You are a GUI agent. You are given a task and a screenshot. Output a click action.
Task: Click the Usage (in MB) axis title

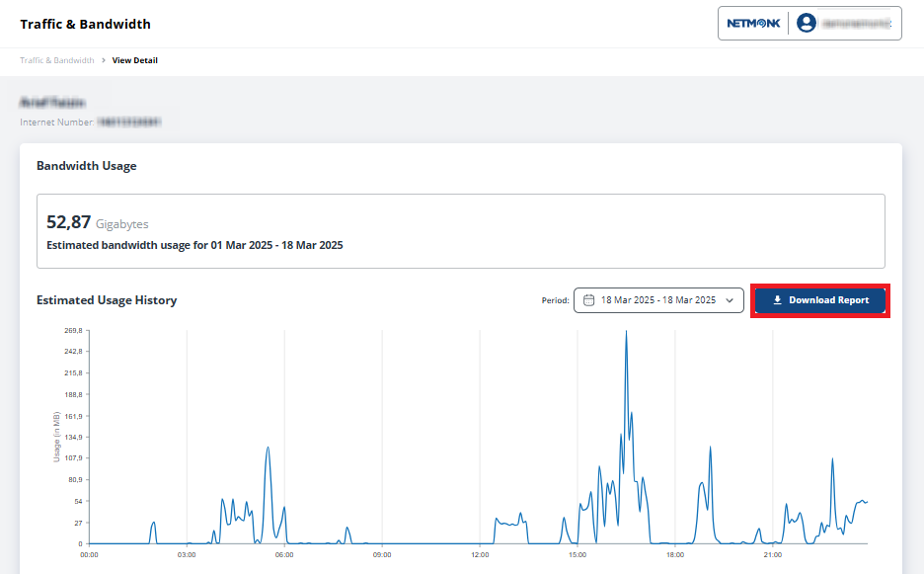(x=56, y=437)
